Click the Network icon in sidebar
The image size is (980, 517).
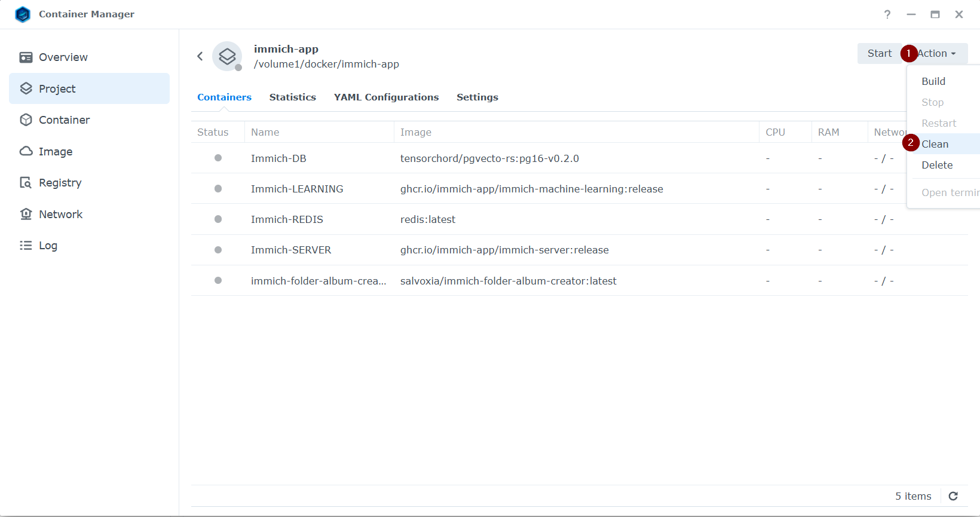pyautogui.click(x=26, y=214)
